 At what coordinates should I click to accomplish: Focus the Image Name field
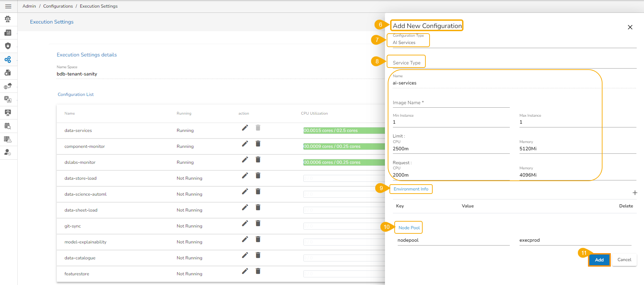click(451, 103)
